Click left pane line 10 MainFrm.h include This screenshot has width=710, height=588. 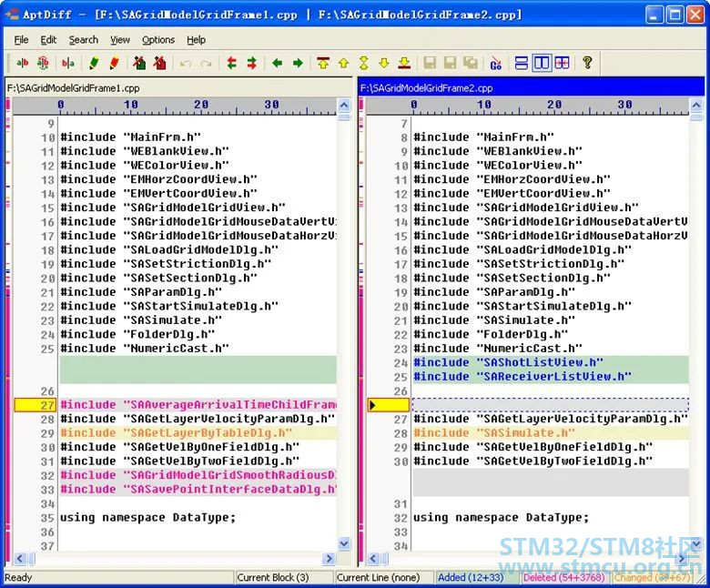[x=130, y=137]
